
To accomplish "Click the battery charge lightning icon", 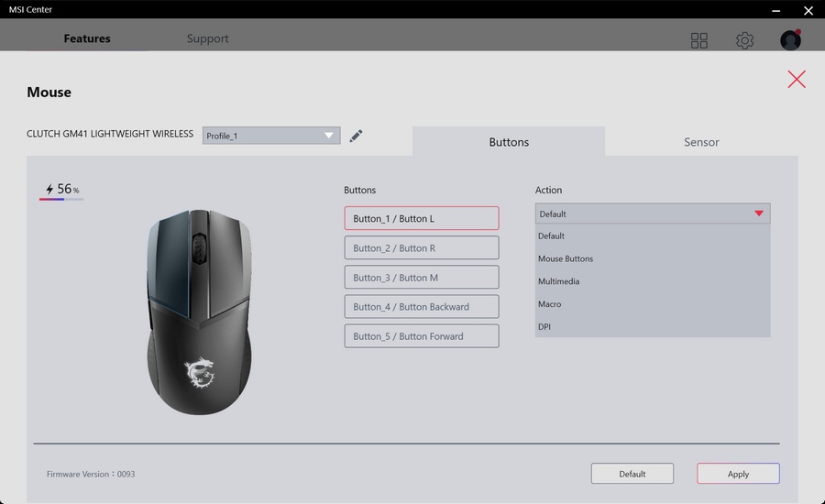I will 49,189.
